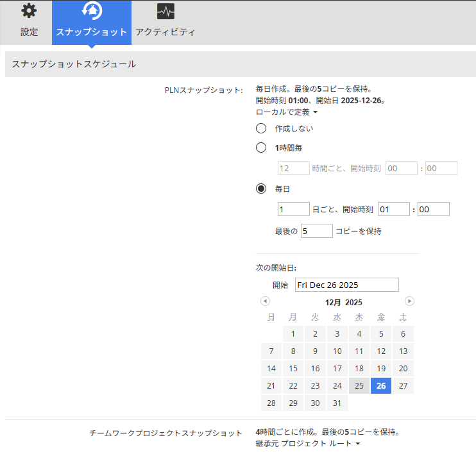The height and width of the screenshot is (454, 476).
Task: Expand the ローカルで定義 dropdown
Action: pos(287,112)
